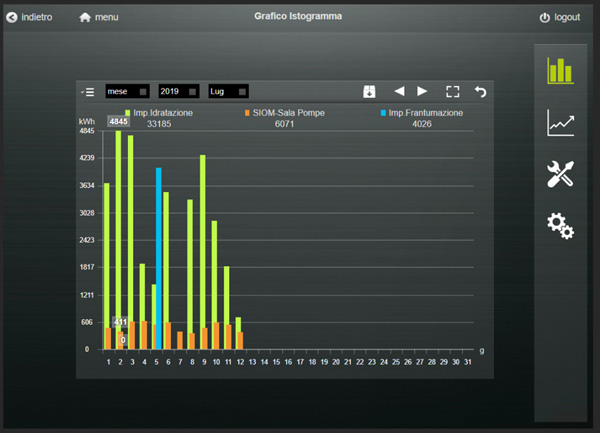Go to the home menu

click(99, 18)
